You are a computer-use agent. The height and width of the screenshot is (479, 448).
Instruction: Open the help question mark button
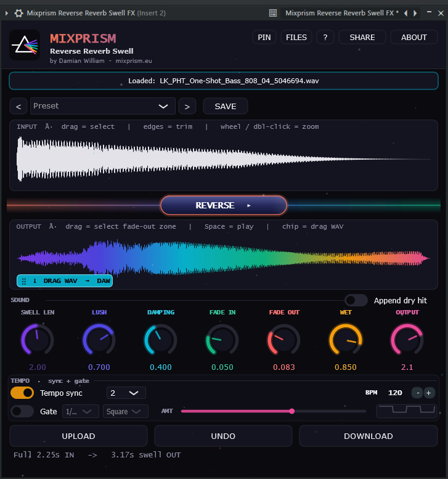pos(325,37)
